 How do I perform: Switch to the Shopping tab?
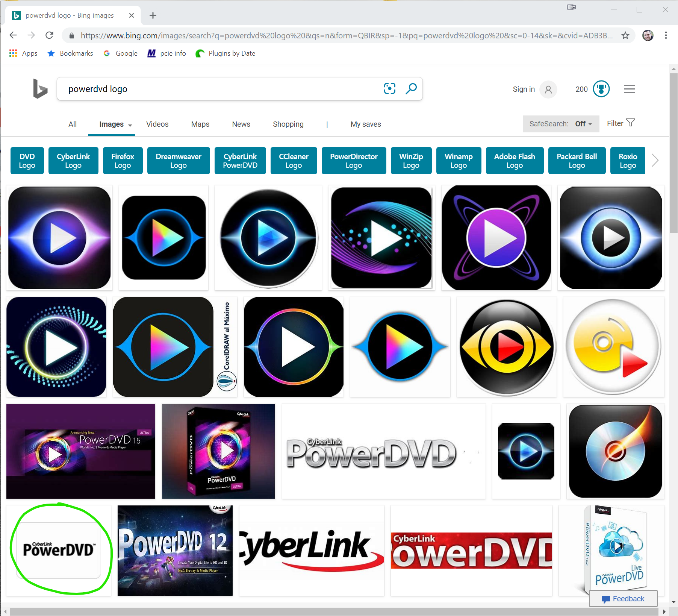(x=288, y=124)
